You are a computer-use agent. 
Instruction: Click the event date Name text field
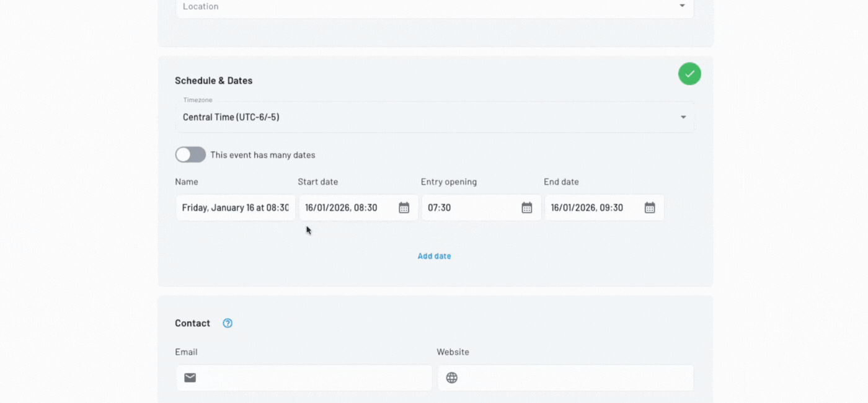click(235, 208)
